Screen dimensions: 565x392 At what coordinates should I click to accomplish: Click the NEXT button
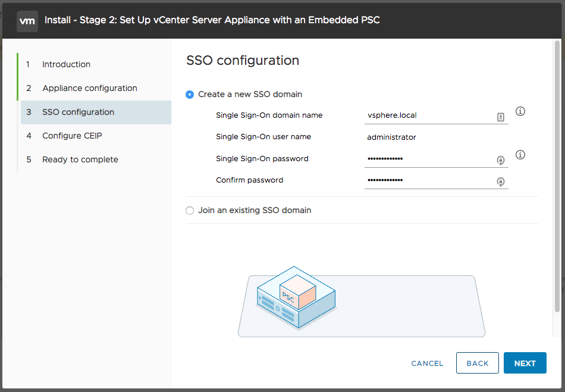point(525,363)
